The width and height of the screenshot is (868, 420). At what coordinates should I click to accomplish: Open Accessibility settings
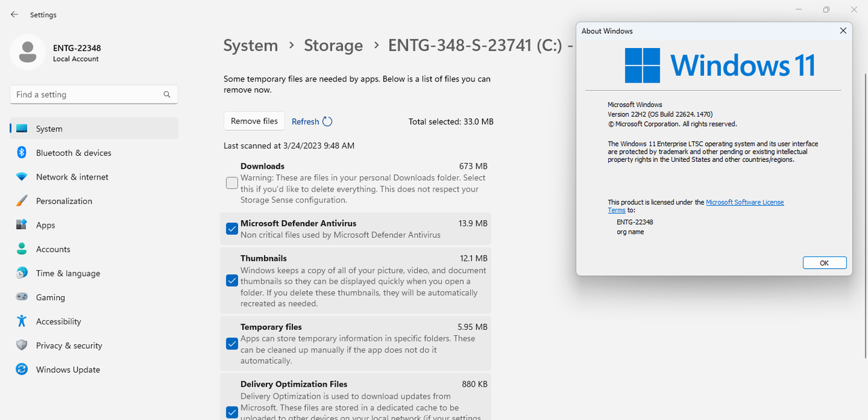click(x=94, y=321)
